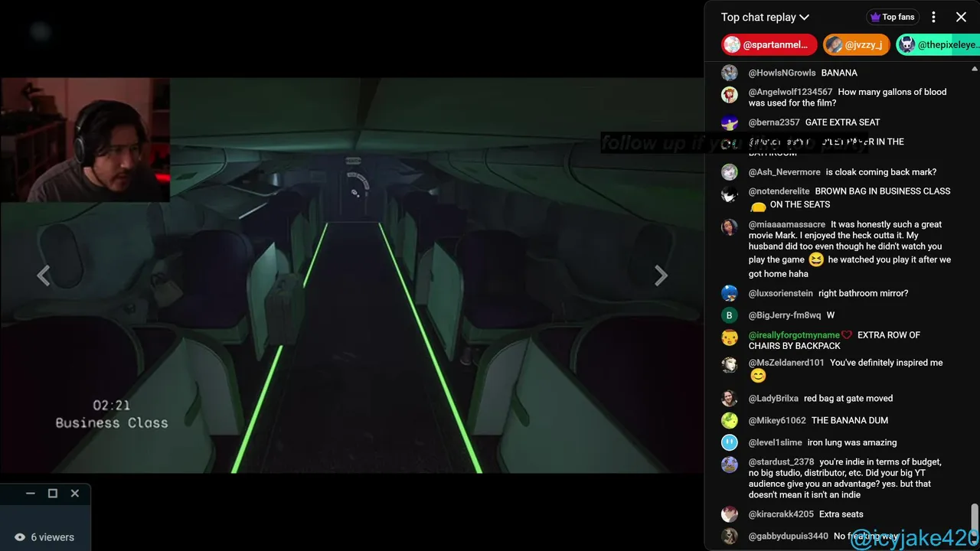Click the 'right bathroom mirror?' message
The height and width of the screenshot is (551, 980).
coord(863,293)
